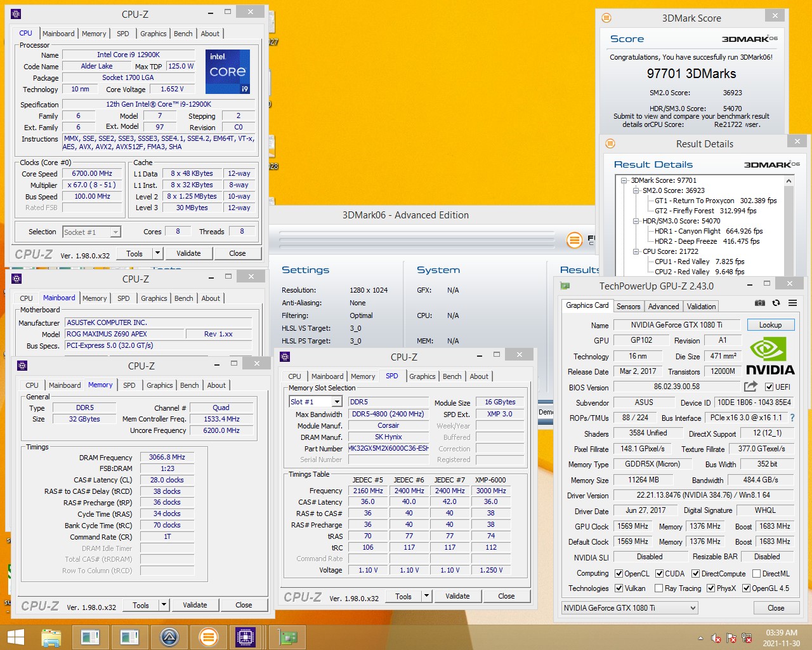Open File Explorer from the taskbar
This screenshot has height=650, width=812.
51,637
